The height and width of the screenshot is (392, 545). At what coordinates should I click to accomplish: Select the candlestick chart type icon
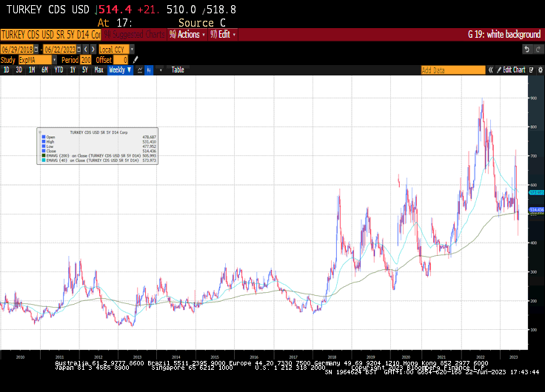[x=149, y=70]
